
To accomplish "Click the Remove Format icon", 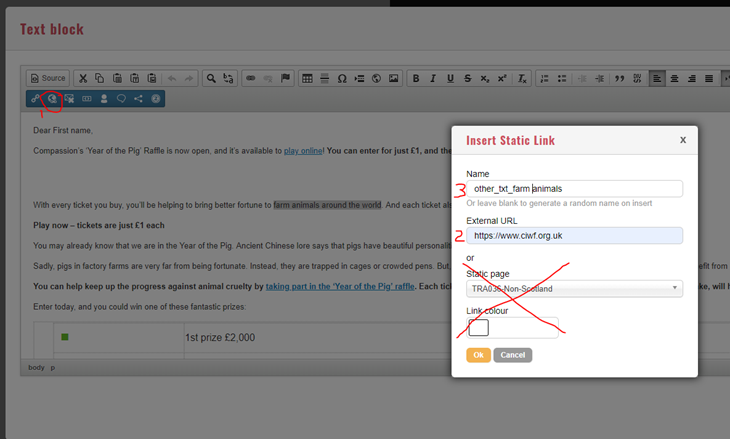I will pyautogui.click(x=522, y=78).
